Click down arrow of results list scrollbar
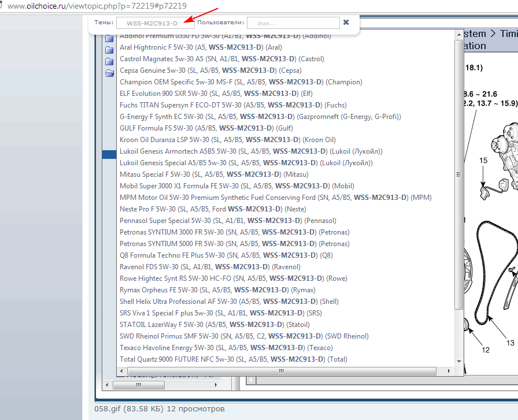 point(459,362)
